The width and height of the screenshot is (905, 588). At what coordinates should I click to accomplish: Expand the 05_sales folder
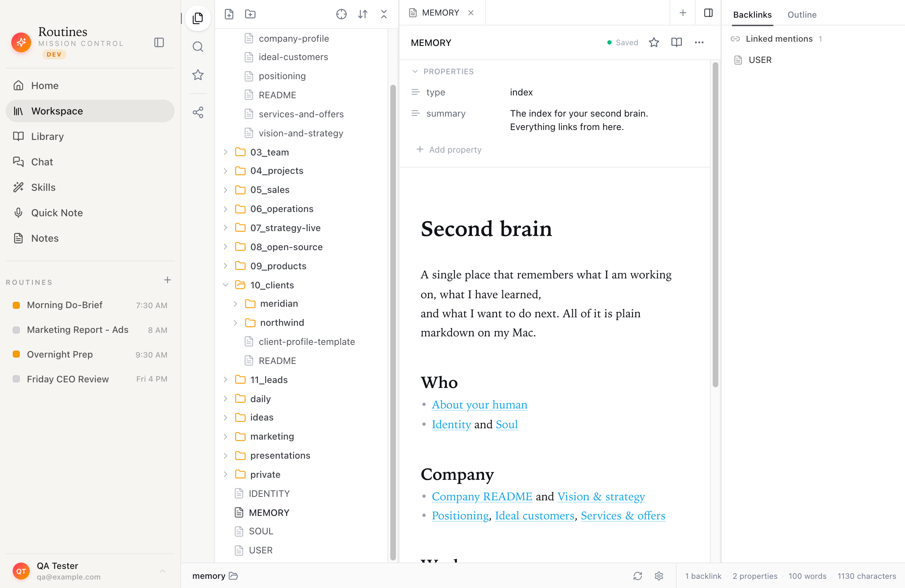226,190
